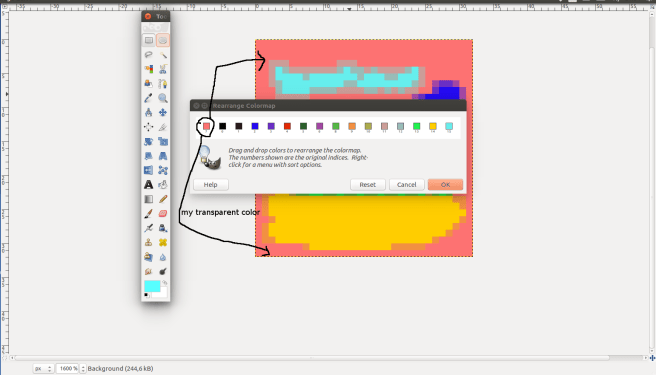Select the Scale tool
Viewport: 656px width, 375px height.
[x=163, y=141]
